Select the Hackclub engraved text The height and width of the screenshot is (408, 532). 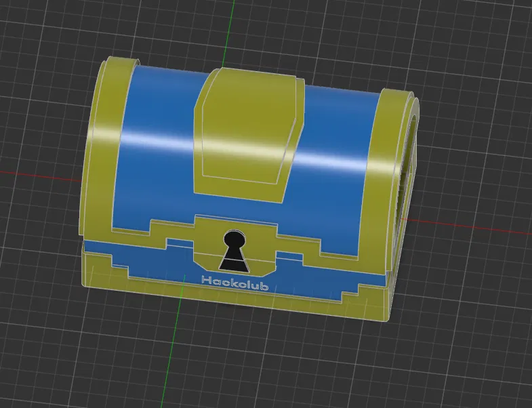(x=235, y=283)
